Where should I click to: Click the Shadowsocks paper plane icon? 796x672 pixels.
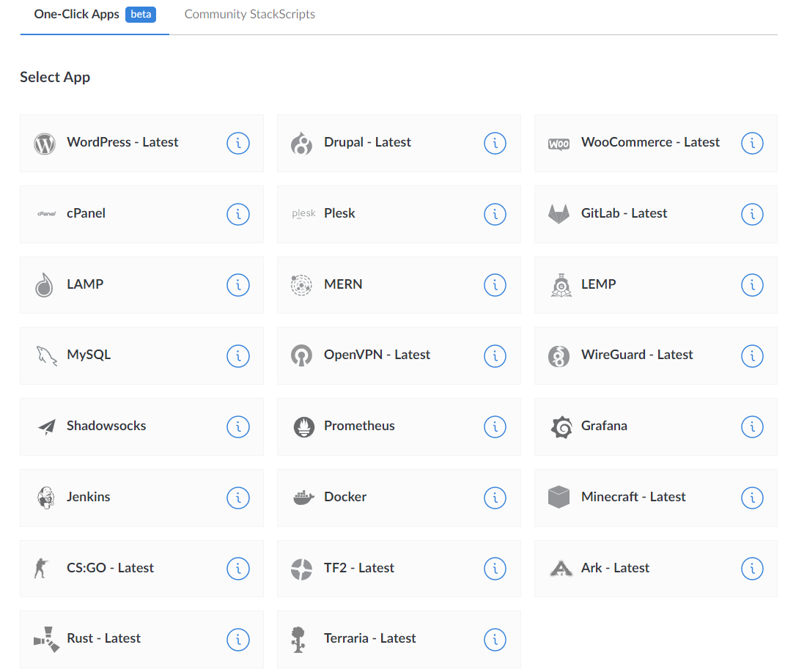pyautogui.click(x=45, y=427)
